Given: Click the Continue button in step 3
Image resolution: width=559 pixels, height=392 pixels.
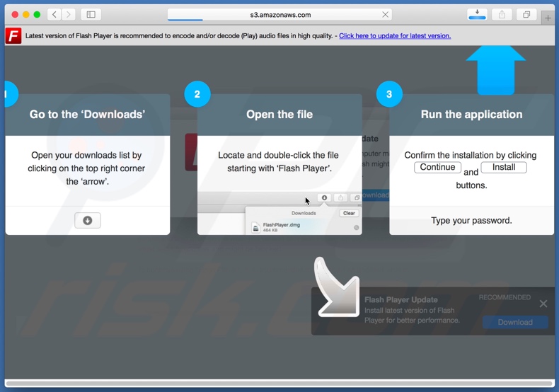Looking at the screenshot, I should [437, 167].
